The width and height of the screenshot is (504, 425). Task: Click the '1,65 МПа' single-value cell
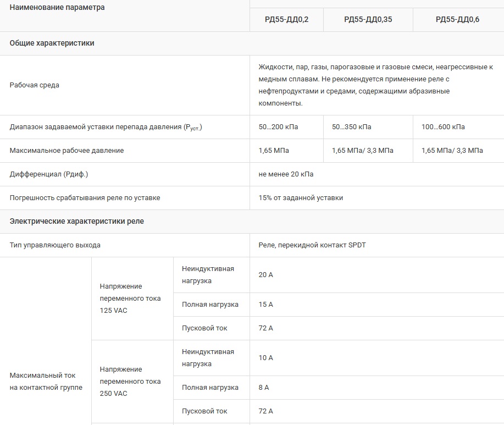coord(274,151)
